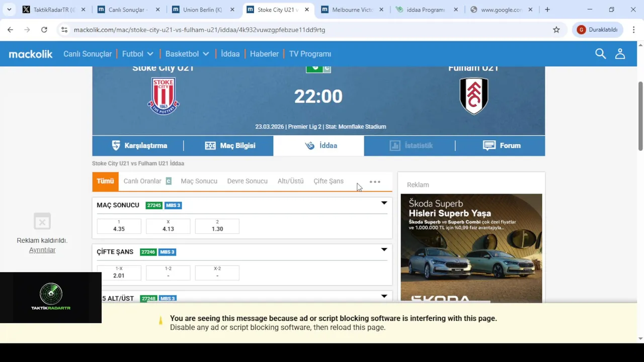Select the Tümü filter

click(105, 181)
